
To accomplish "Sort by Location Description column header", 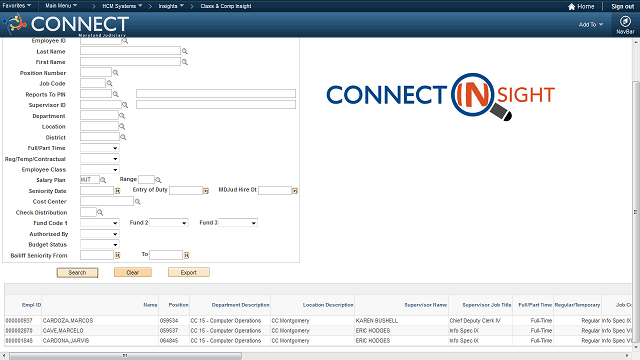I will tap(328, 305).
